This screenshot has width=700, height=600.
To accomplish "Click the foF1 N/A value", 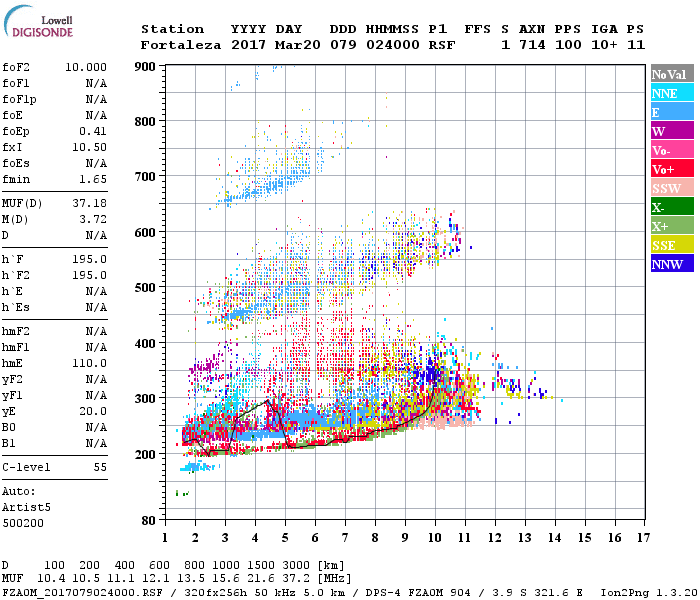I will click(96, 83).
